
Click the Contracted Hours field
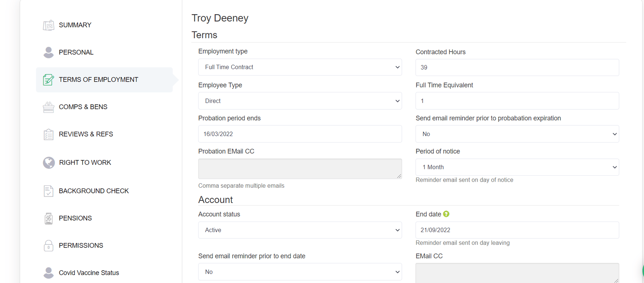pyautogui.click(x=517, y=67)
